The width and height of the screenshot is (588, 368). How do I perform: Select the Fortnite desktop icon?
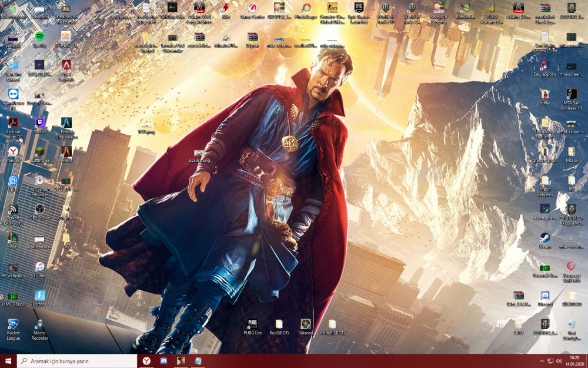click(39, 296)
